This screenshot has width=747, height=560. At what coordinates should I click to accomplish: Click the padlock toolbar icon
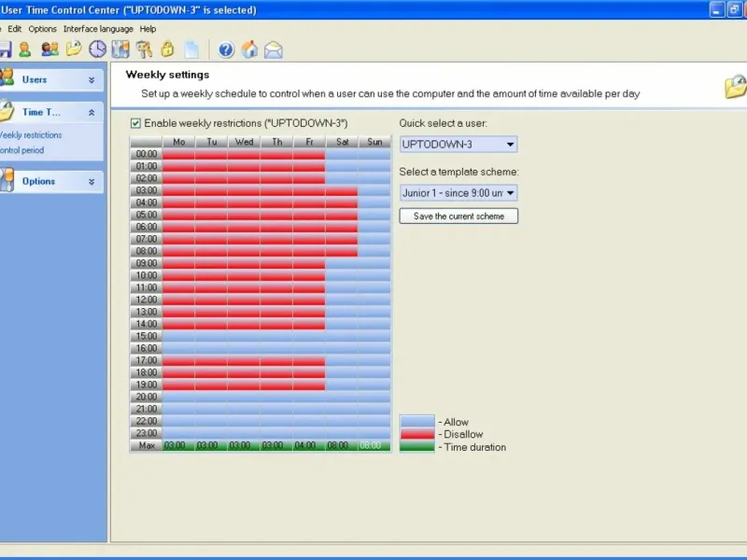(x=168, y=49)
